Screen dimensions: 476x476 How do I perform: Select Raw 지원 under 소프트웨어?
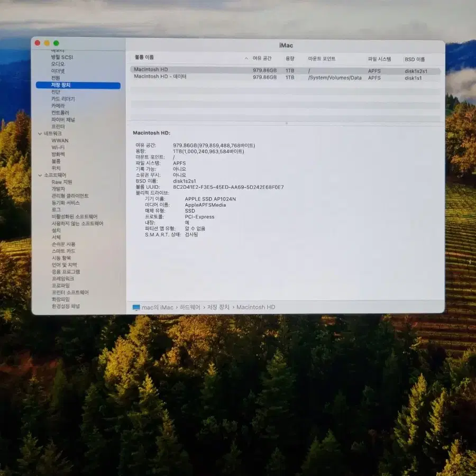coord(62,182)
